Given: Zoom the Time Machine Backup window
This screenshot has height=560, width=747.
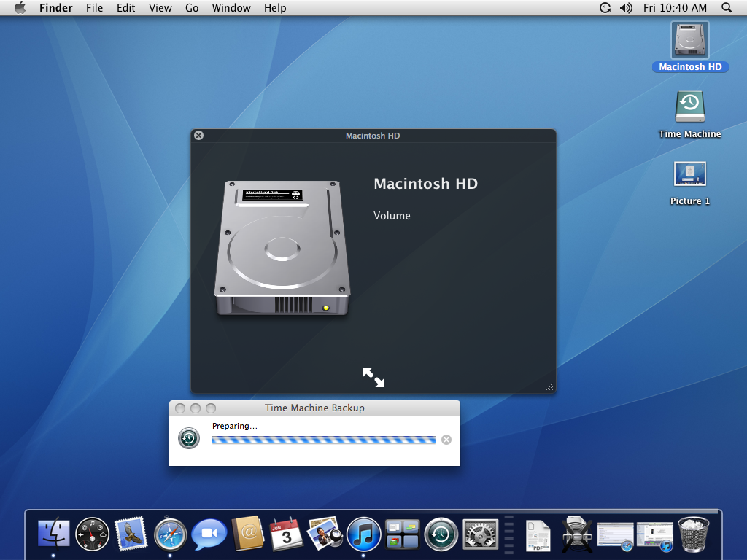Looking at the screenshot, I should (x=211, y=408).
